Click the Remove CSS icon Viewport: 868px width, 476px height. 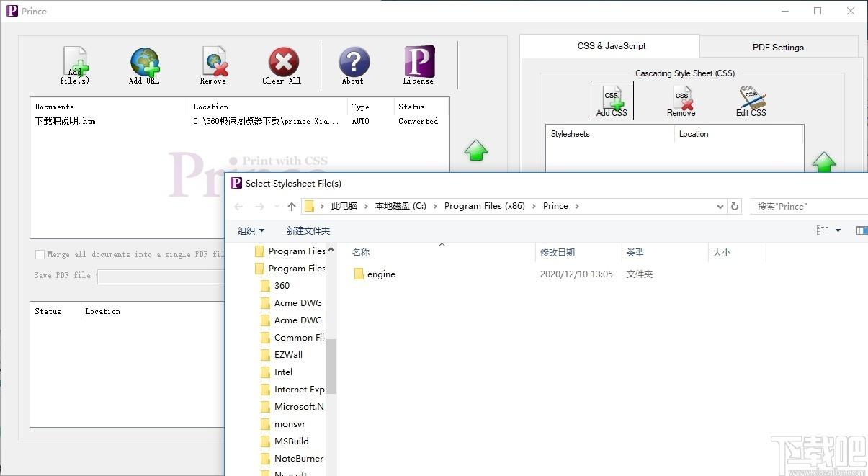pos(681,100)
